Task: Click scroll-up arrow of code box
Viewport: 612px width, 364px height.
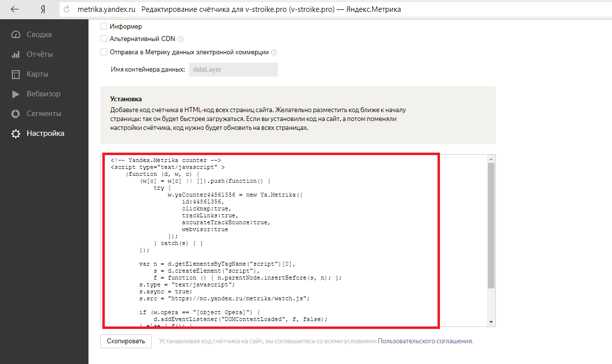Action: [491, 159]
